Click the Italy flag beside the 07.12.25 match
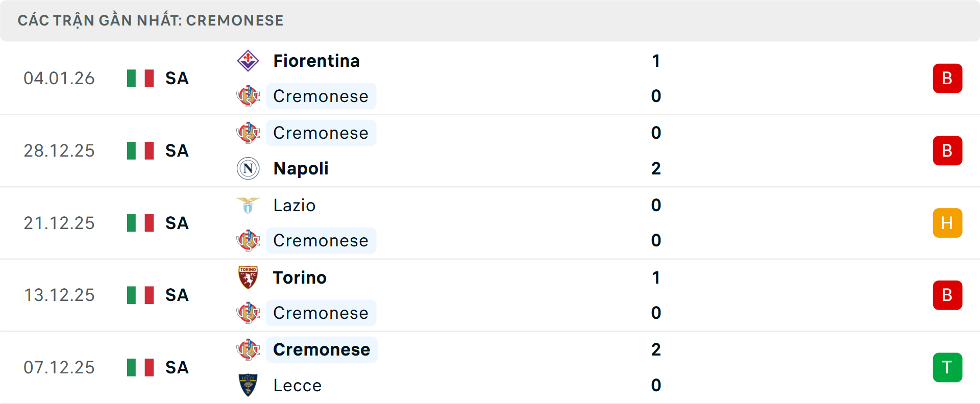Screen dimensions: 980x404 140,367
